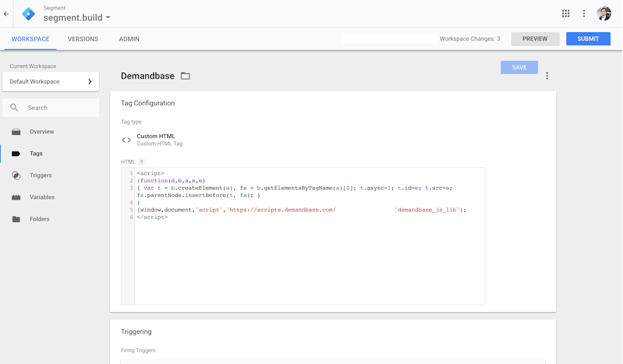This screenshot has width=623, height=364.
Task: Open Overview in sidebar
Action: click(x=42, y=132)
